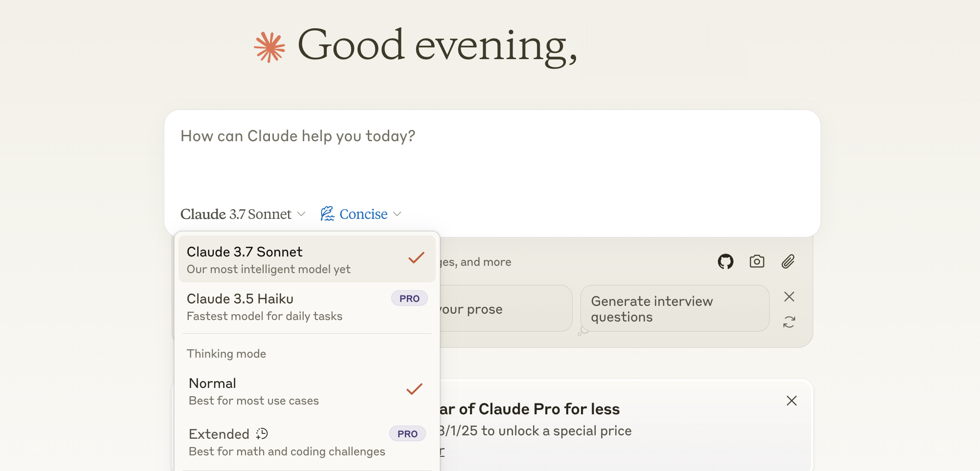Click the Generate interview questions suggestion
The height and width of the screenshot is (471, 980).
click(x=674, y=309)
